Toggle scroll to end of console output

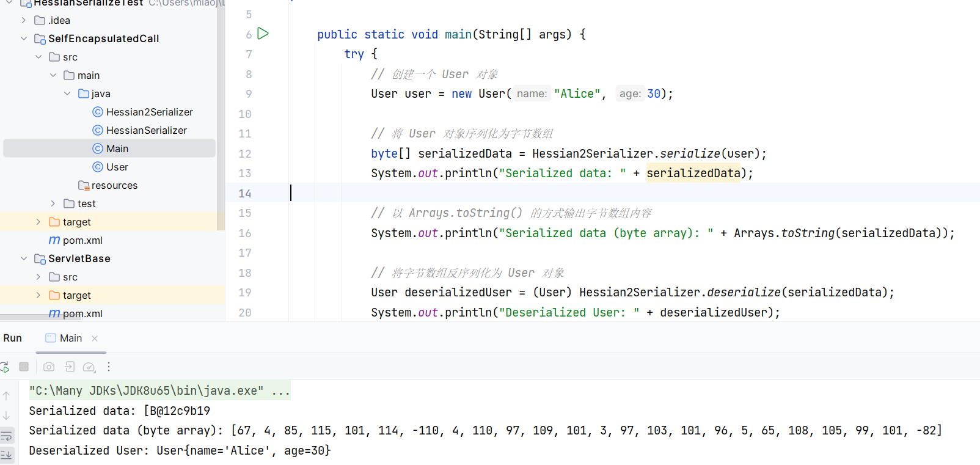tap(6, 455)
